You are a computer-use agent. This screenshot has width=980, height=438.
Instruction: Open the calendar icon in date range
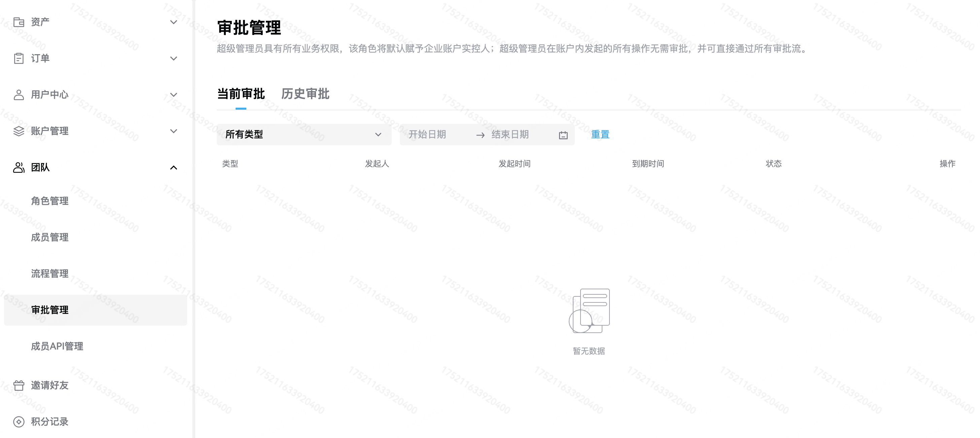pos(563,135)
